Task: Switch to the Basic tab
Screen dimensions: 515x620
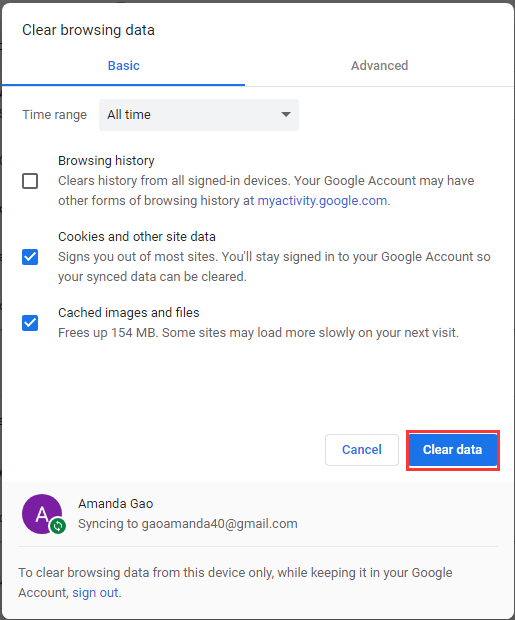Action: [123, 66]
